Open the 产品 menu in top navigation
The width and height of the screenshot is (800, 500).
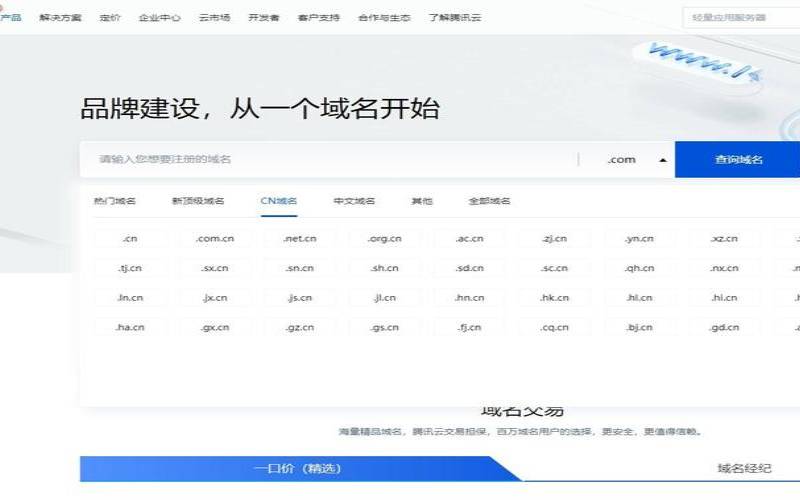click(10, 17)
